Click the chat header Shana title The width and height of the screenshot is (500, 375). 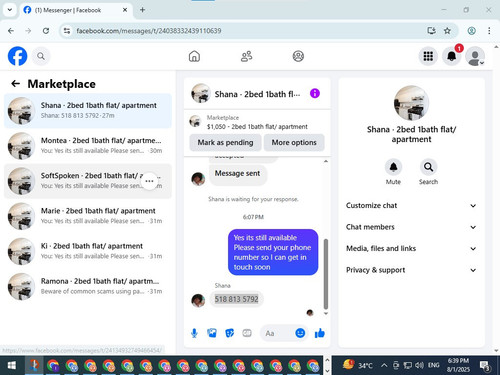pyautogui.click(x=257, y=94)
